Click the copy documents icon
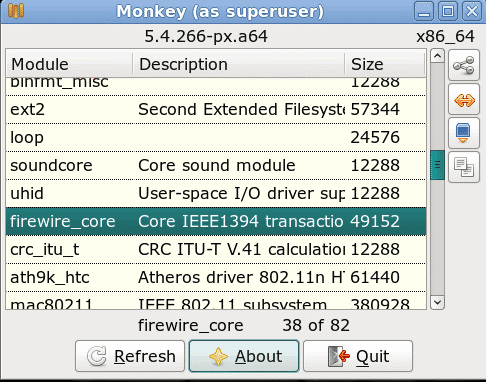Screen dimensions: 486x382 tap(464, 167)
